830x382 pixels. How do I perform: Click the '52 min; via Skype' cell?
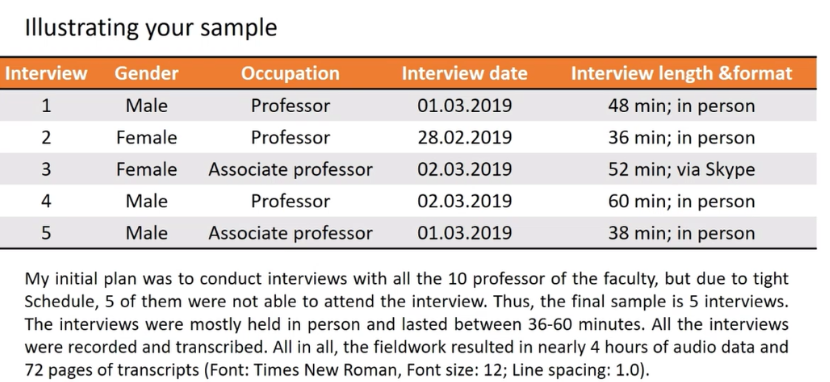pos(681,169)
